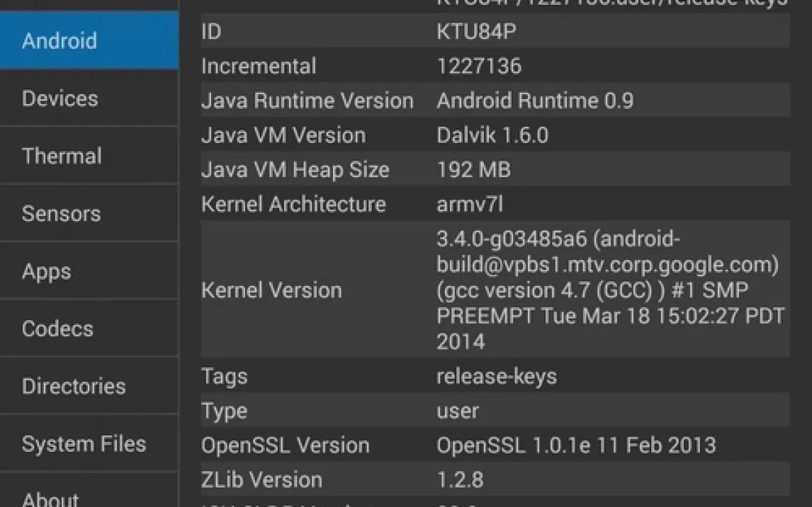
Task: Open the Directories tab
Action: pyautogui.click(x=89, y=386)
